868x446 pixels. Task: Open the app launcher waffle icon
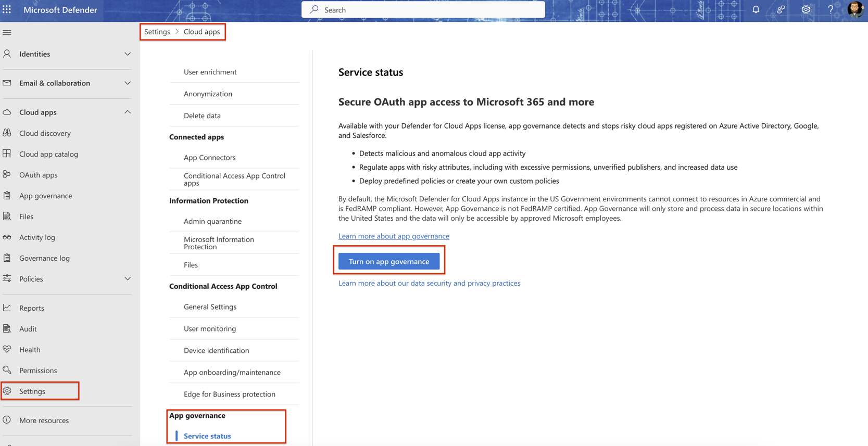point(7,10)
